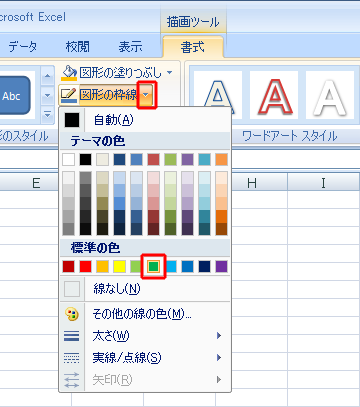360x407 pixels.
Task: Select the white theme color swatch
Action: pyautogui.click(x=68, y=160)
